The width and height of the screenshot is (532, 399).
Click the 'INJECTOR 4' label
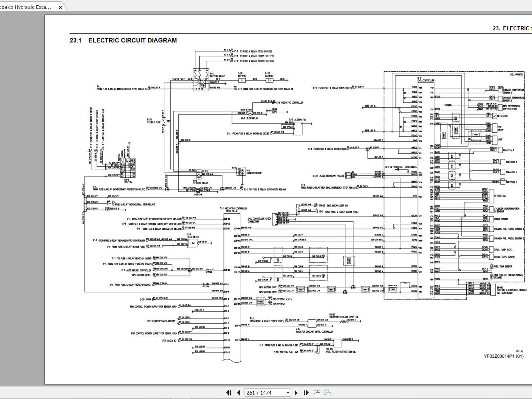(511, 162)
